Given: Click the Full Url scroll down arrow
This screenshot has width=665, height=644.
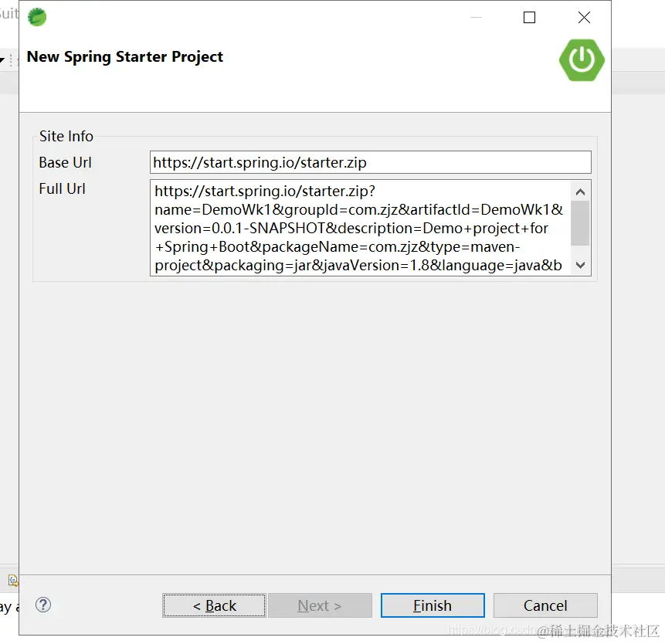Looking at the screenshot, I should [x=580, y=265].
